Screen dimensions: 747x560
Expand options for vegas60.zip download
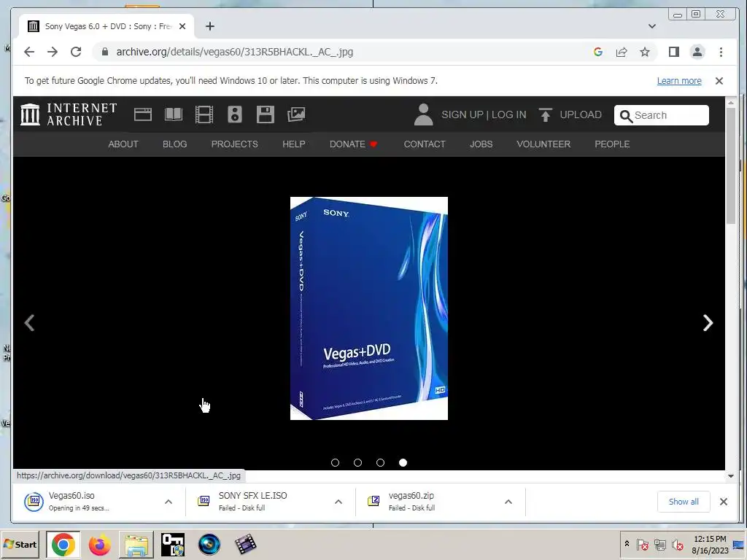508,502
